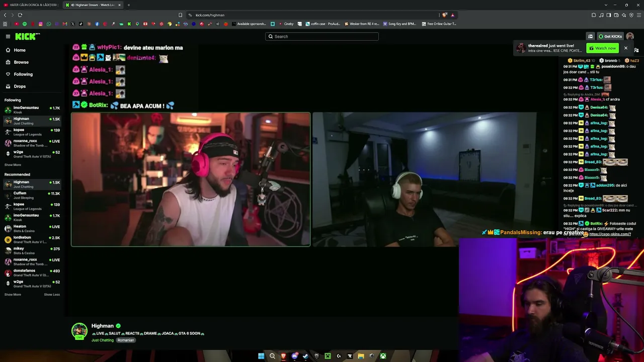Open the Available sponsorsh... bookmark
This screenshot has height=362, width=644.
click(x=249, y=24)
